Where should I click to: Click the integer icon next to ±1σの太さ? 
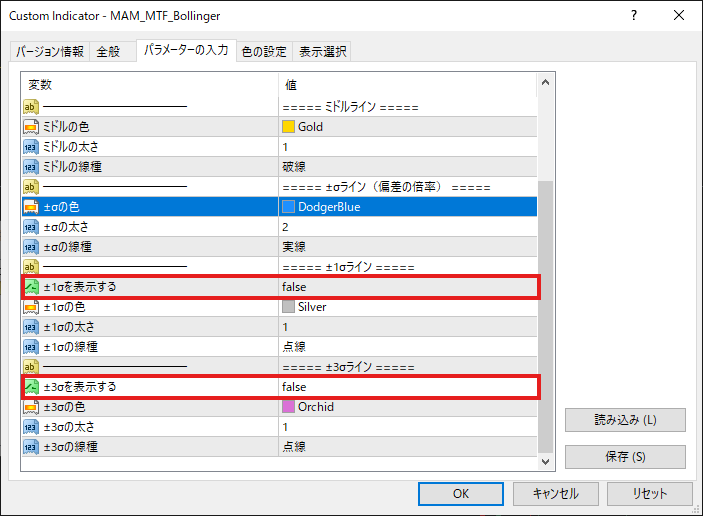(30, 327)
